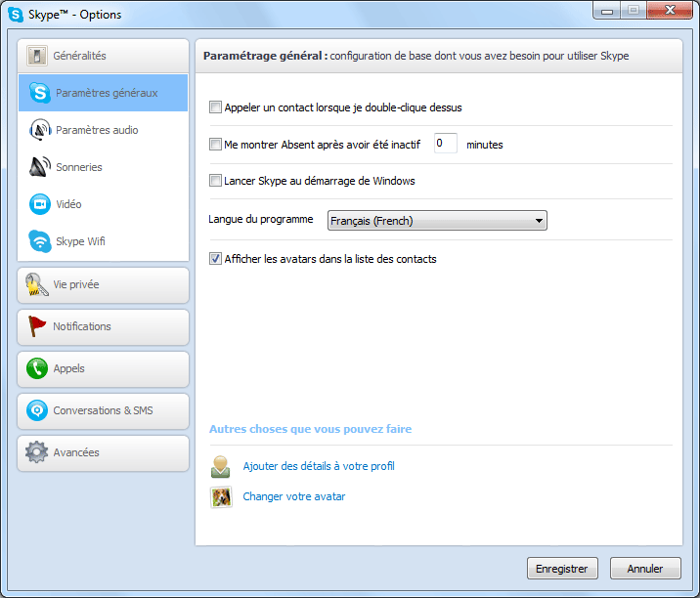Click the Skype Wifi signal icon
Image resolution: width=700 pixels, height=598 pixels.
pyautogui.click(x=40, y=241)
